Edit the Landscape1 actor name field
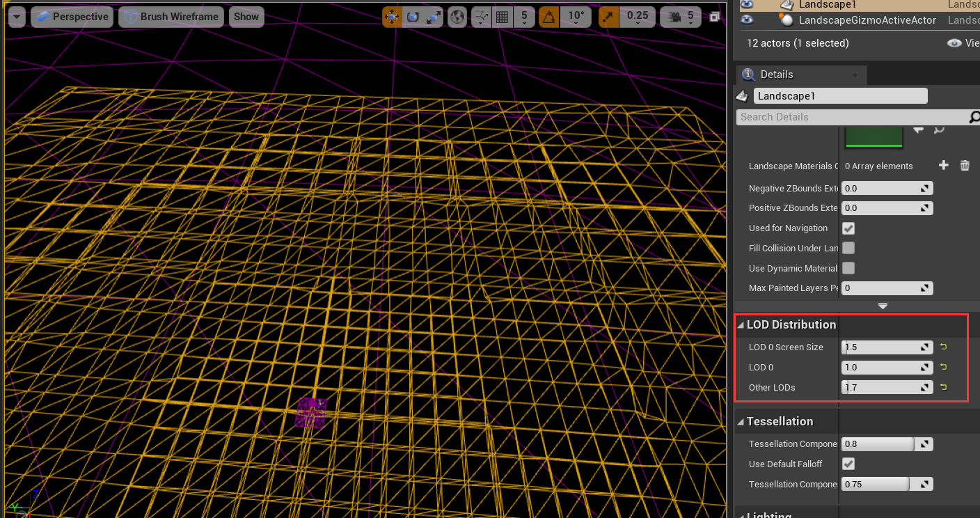 [x=841, y=96]
